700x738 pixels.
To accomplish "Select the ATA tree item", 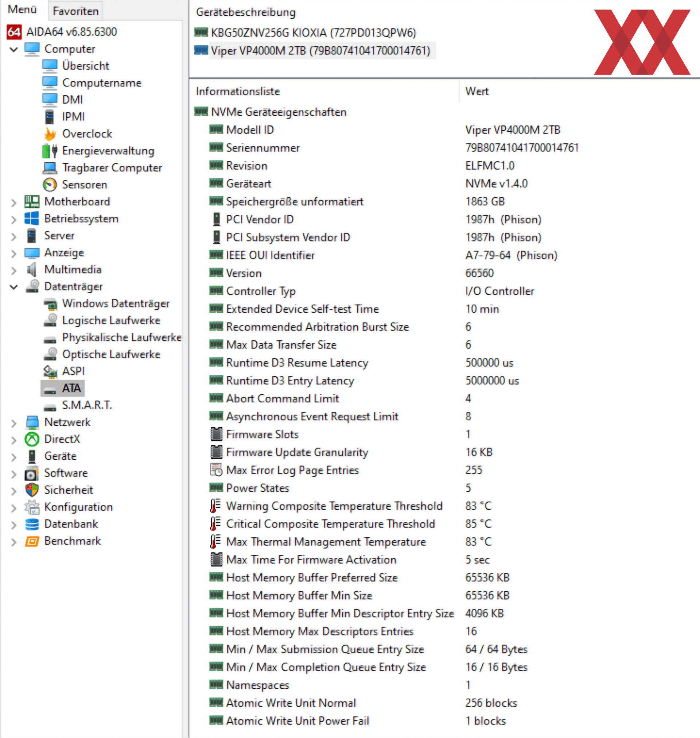I will (x=63, y=388).
